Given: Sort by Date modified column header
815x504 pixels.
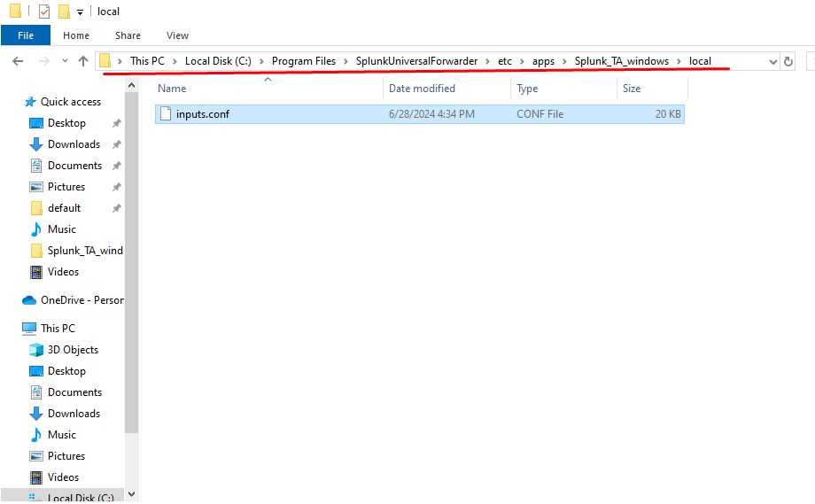Looking at the screenshot, I should (x=422, y=89).
